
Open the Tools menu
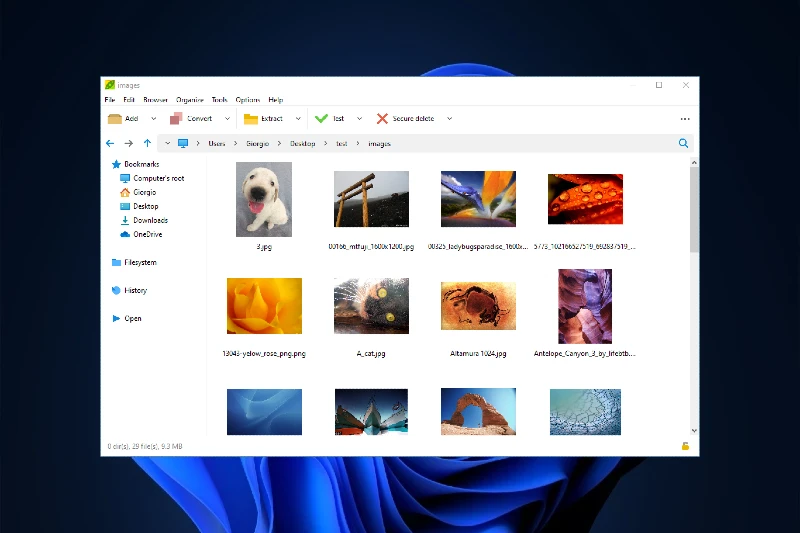(219, 99)
